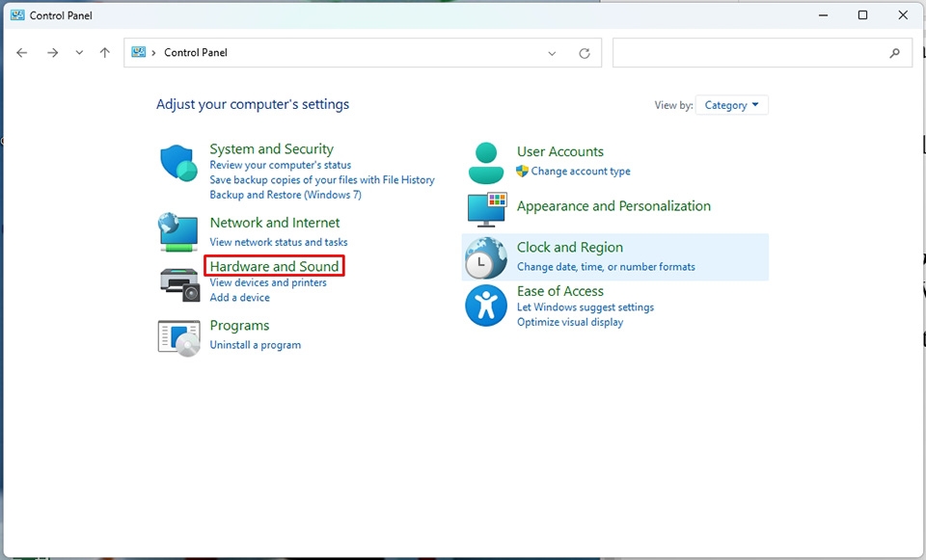Open Backup and Restore (Windows 7)
This screenshot has height=560, width=926.
tap(286, 195)
